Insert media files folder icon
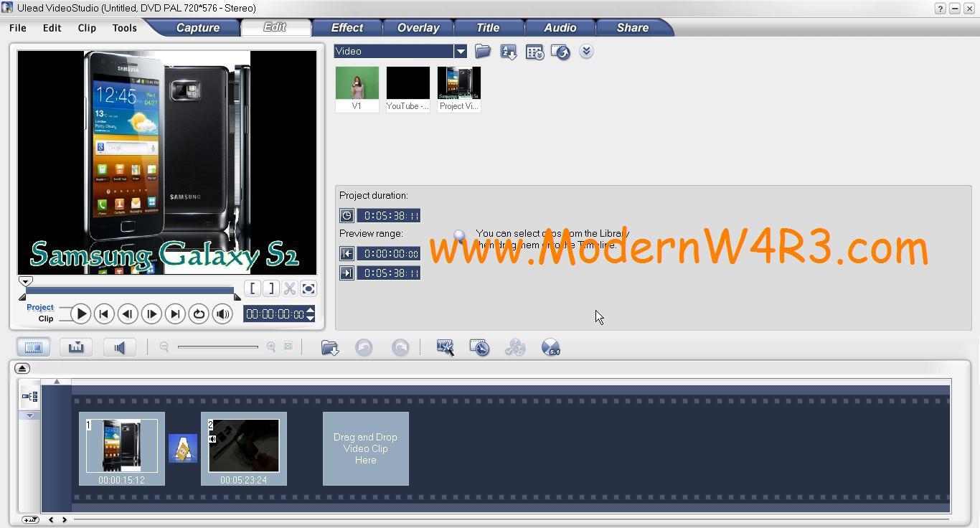The image size is (980, 528). point(329,347)
